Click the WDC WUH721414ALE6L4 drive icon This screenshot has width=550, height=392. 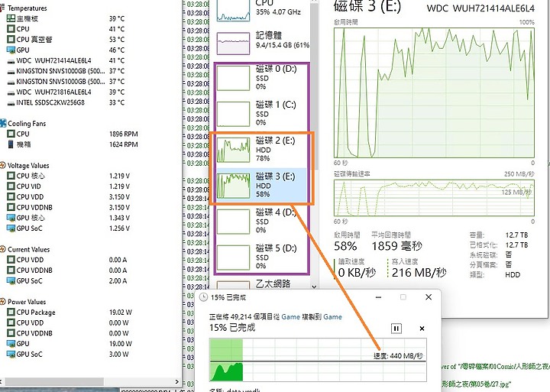point(11,60)
